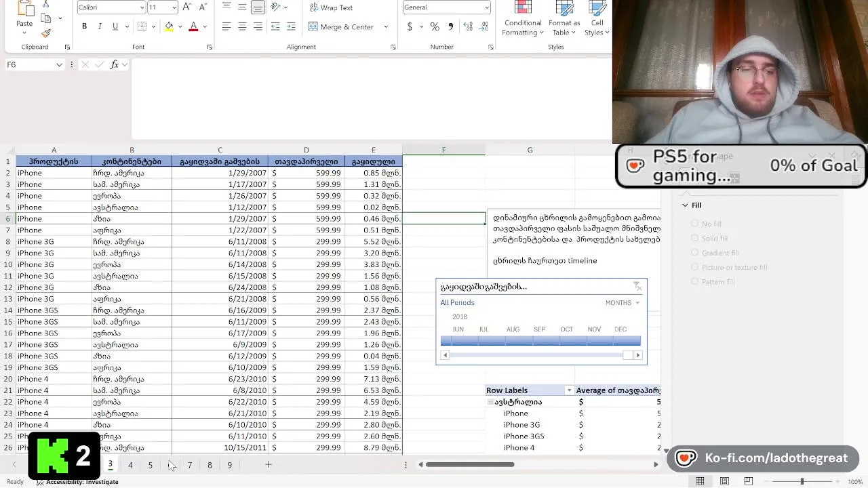Open Conditional Formatting menu
The image size is (868, 488).
tap(523, 18)
